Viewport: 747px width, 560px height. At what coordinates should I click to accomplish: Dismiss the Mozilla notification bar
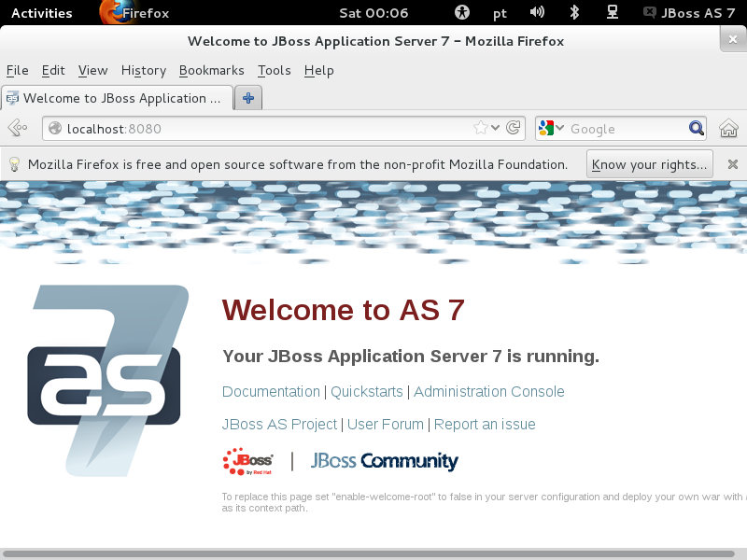pos(733,164)
